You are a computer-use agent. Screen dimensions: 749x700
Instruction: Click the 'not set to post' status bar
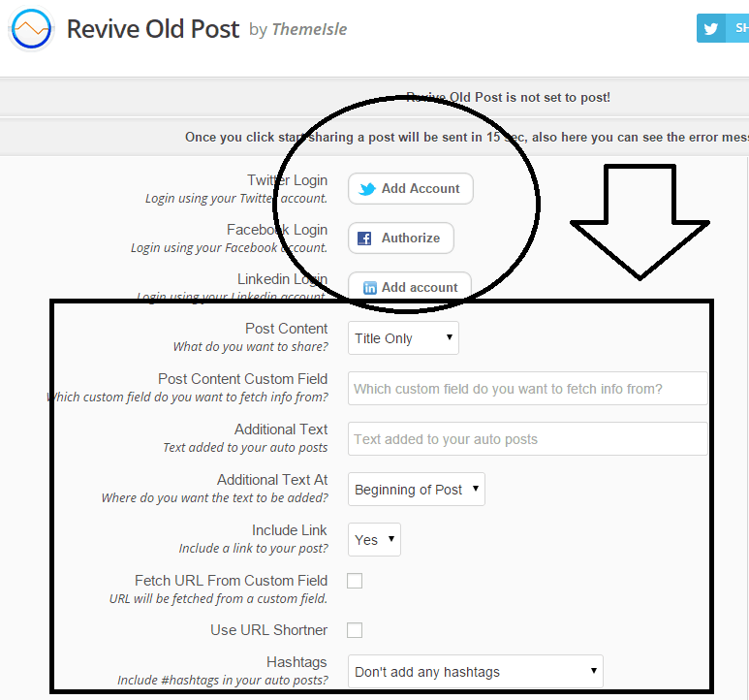(x=508, y=98)
